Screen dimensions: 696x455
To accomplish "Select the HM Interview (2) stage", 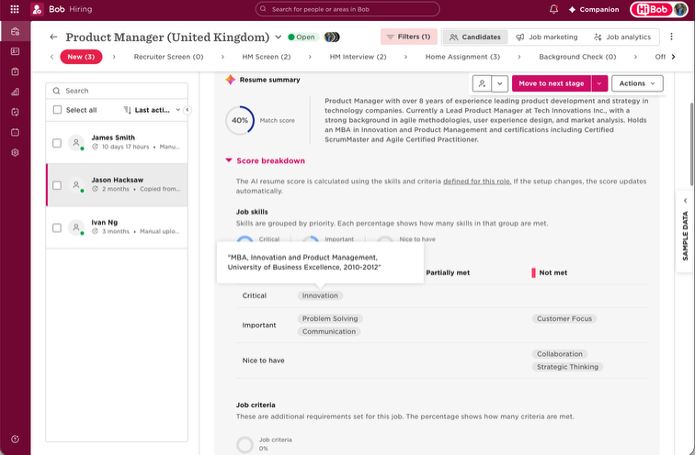I will 358,57.
